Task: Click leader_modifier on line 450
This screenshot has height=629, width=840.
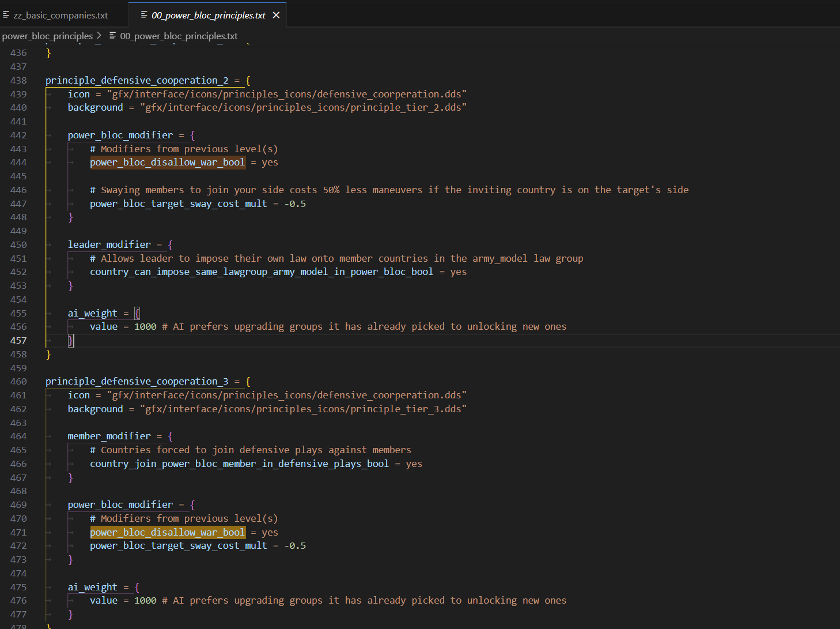Action: point(109,244)
